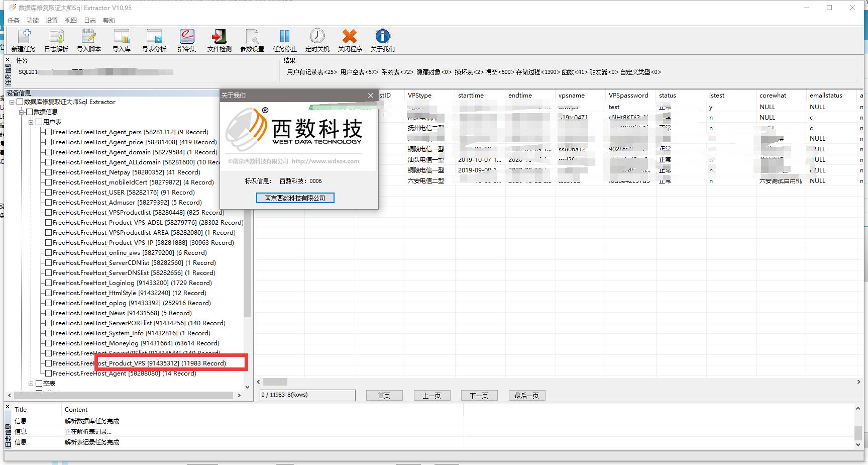Collapse the 数据信息 tree node
The height and width of the screenshot is (465, 868).
pos(22,112)
